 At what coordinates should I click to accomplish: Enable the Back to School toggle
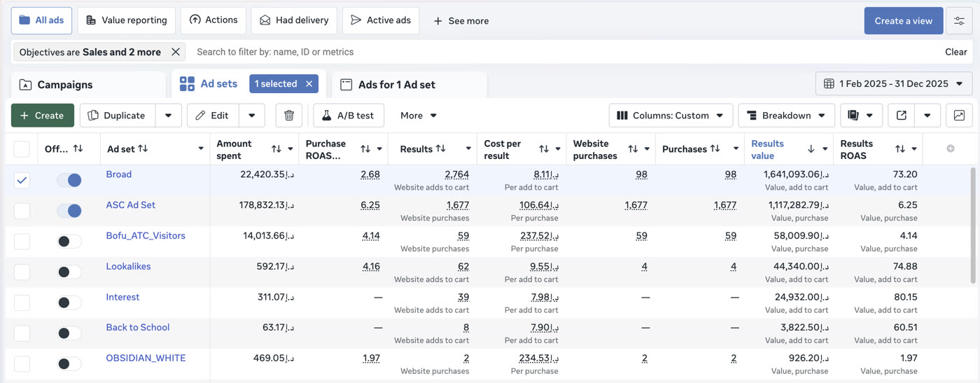tap(69, 333)
